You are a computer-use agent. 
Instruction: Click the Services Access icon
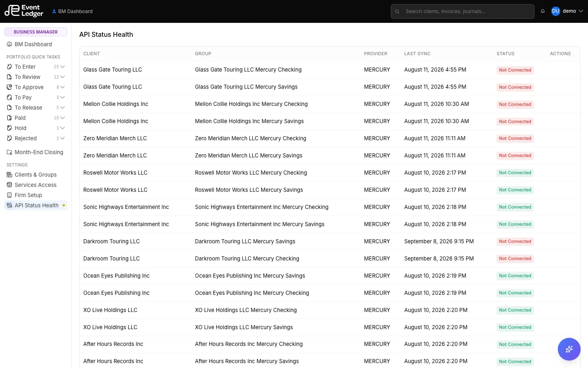pos(9,185)
